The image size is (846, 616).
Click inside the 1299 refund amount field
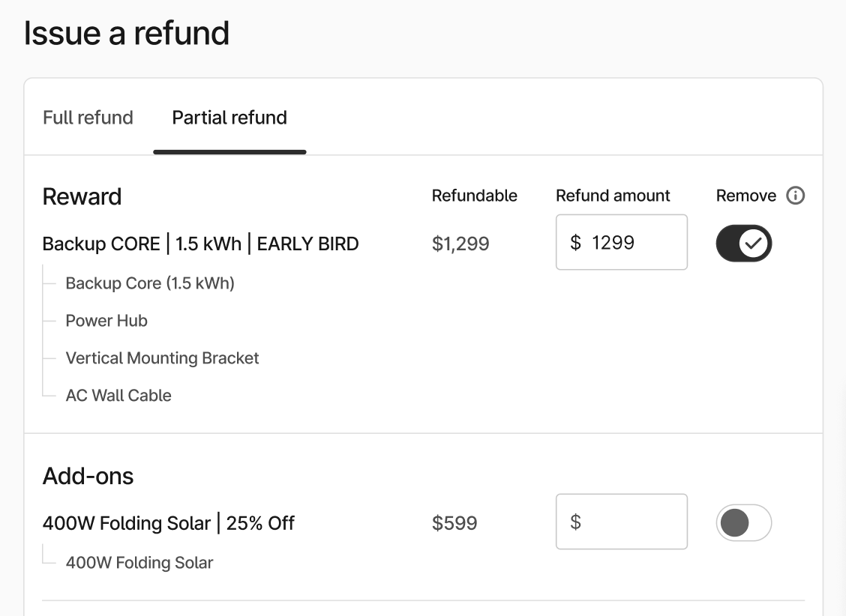(x=621, y=241)
